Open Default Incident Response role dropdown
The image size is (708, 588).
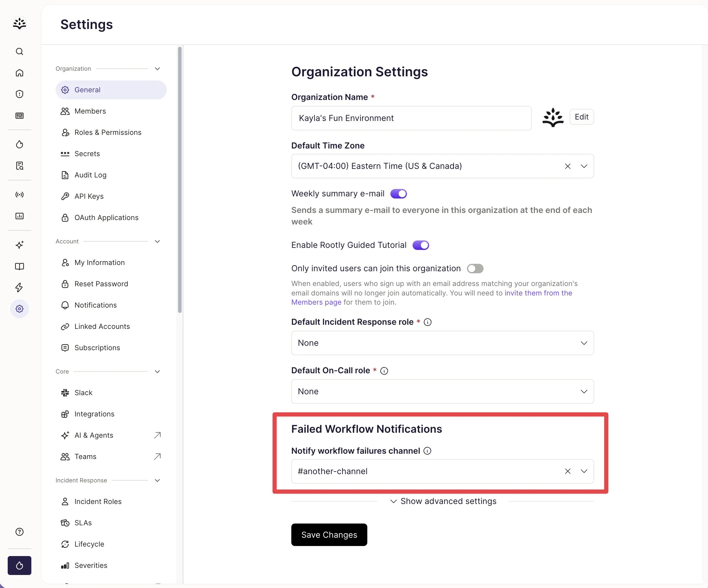[442, 343]
